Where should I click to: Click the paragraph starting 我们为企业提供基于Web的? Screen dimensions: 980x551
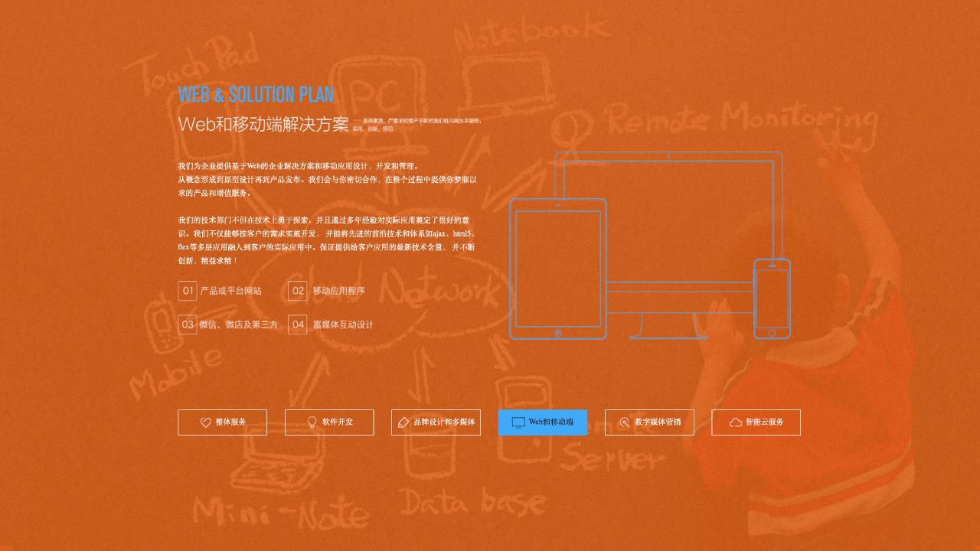328,179
